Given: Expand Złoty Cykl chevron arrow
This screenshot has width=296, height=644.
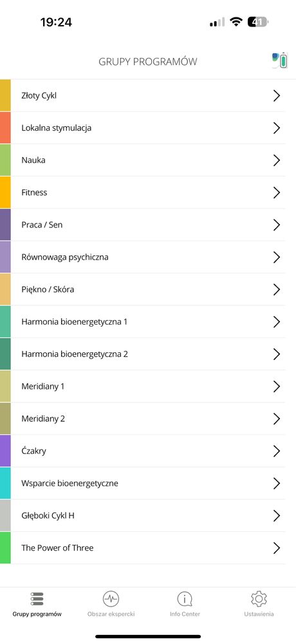Looking at the screenshot, I should (277, 96).
